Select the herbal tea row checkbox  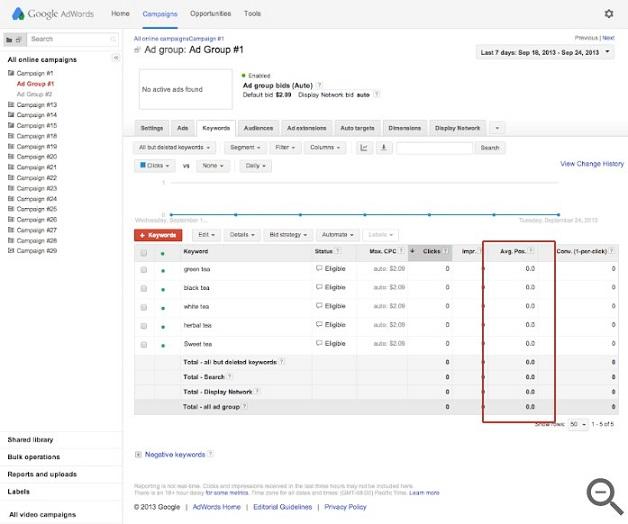[144, 325]
